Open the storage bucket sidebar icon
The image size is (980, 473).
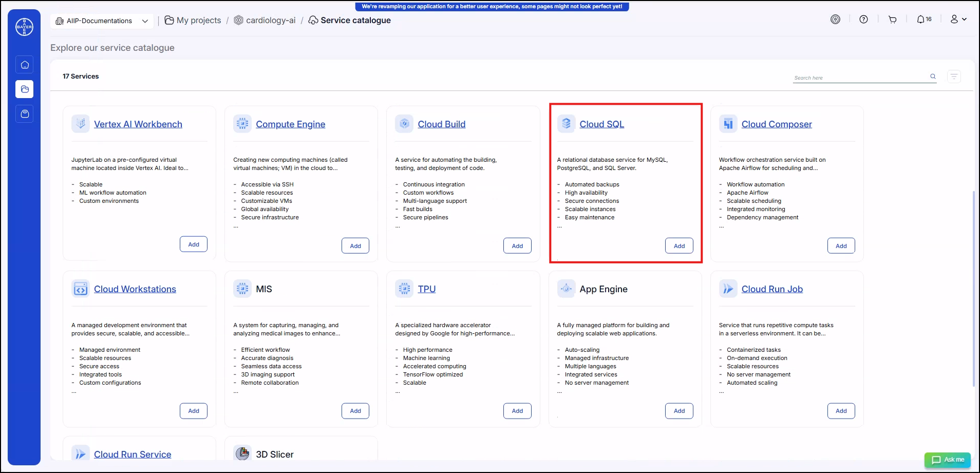click(25, 114)
